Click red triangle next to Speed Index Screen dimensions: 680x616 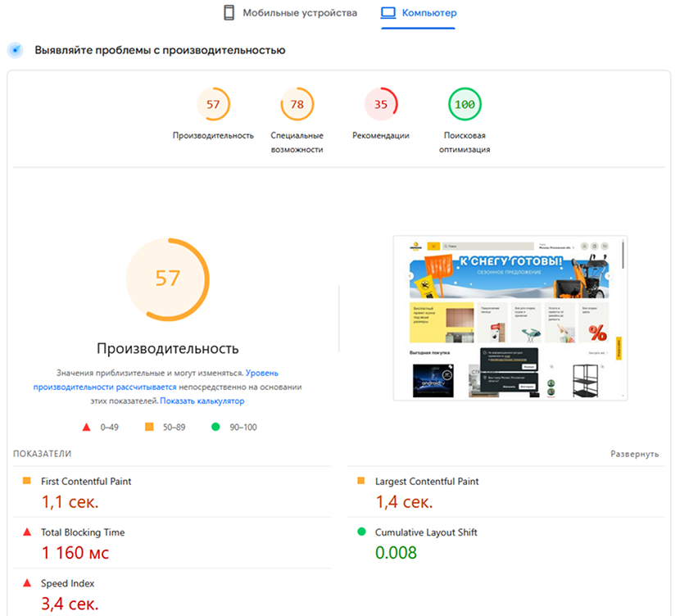click(x=27, y=583)
